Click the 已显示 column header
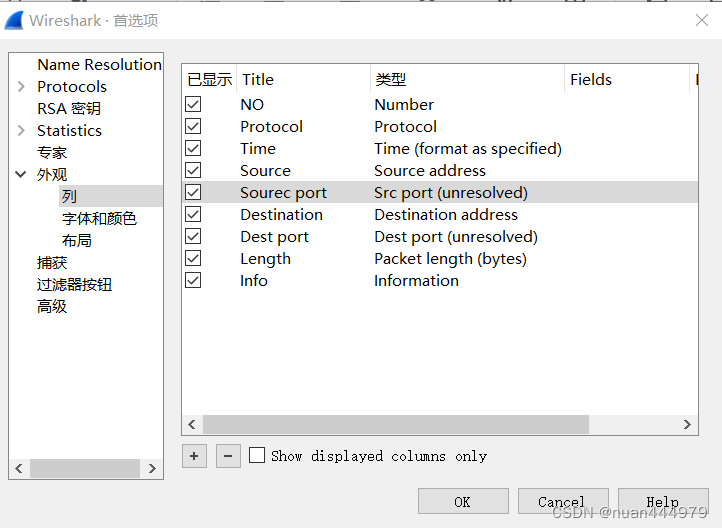The image size is (722, 528). coord(210,79)
